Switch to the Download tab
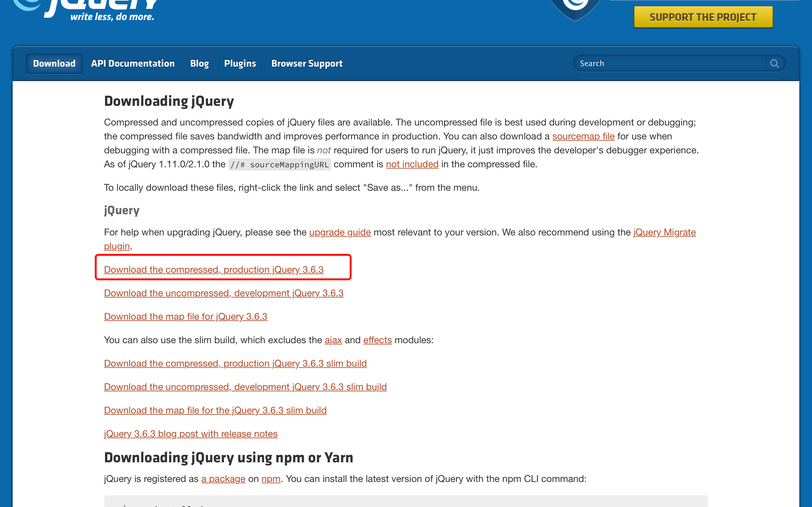Screen dimensions: 812x507 (x=54, y=63)
